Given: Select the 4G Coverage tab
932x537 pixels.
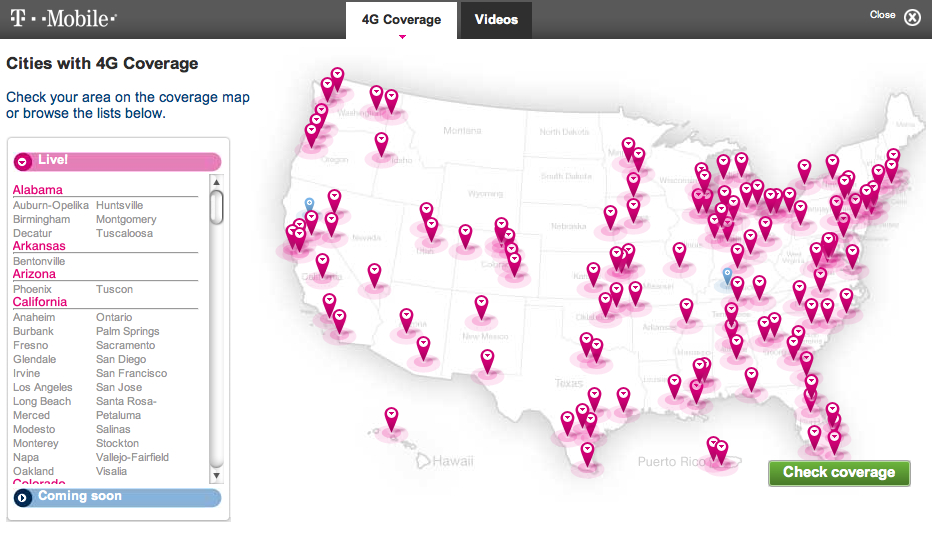Looking at the screenshot, I should coord(401,20).
